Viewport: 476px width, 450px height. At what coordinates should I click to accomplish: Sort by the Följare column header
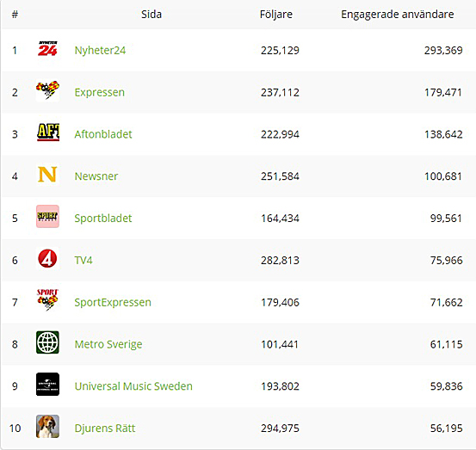pyautogui.click(x=276, y=15)
